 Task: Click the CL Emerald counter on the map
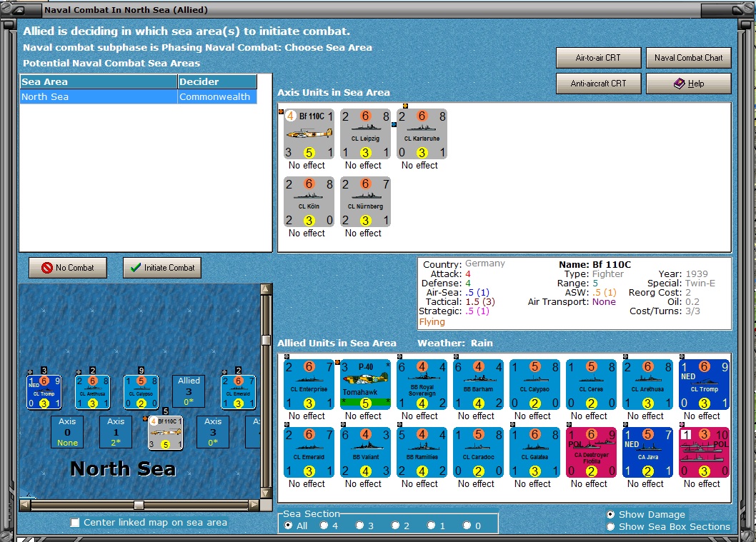(238, 392)
